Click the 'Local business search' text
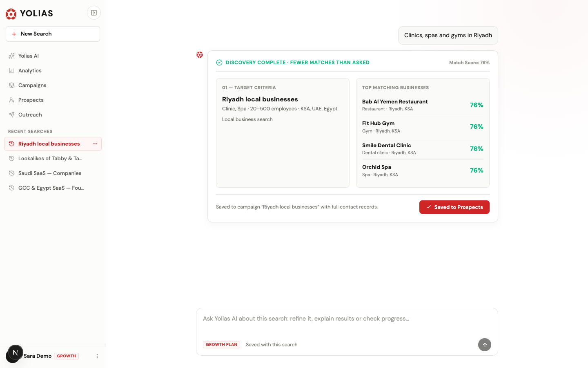This screenshot has width=588, height=368. (247, 119)
